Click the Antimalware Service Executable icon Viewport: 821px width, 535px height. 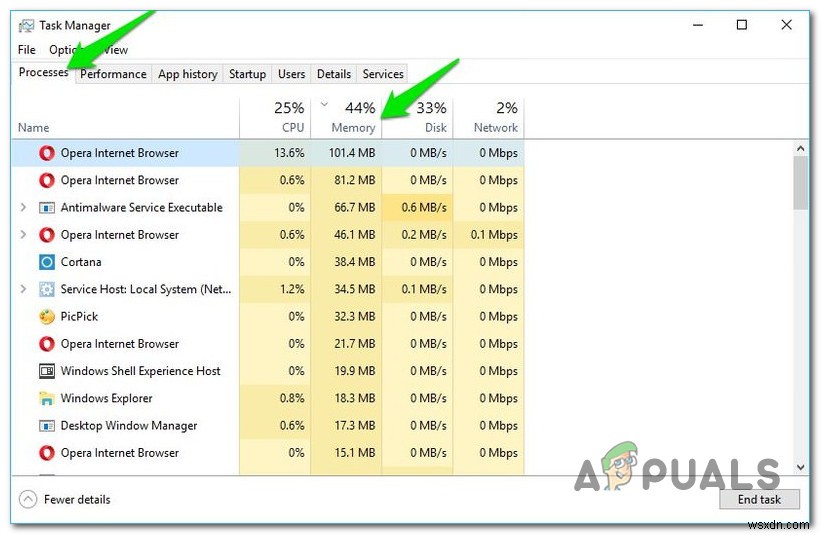(x=47, y=208)
